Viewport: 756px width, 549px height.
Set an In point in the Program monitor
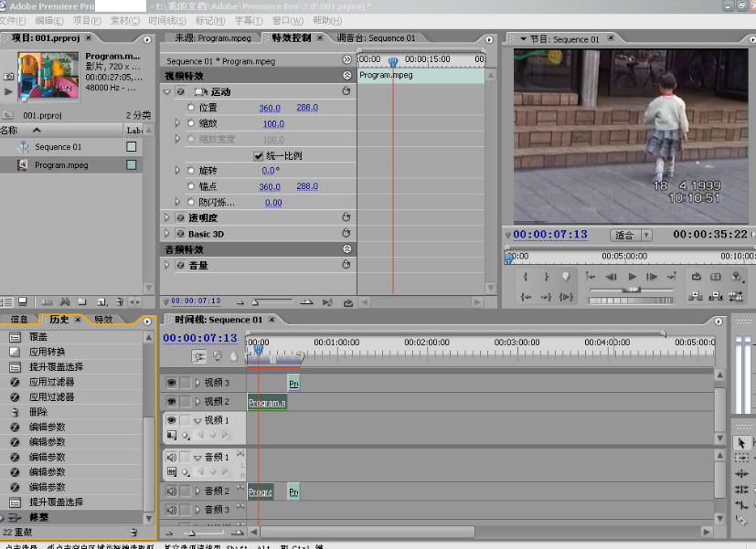(x=524, y=275)
